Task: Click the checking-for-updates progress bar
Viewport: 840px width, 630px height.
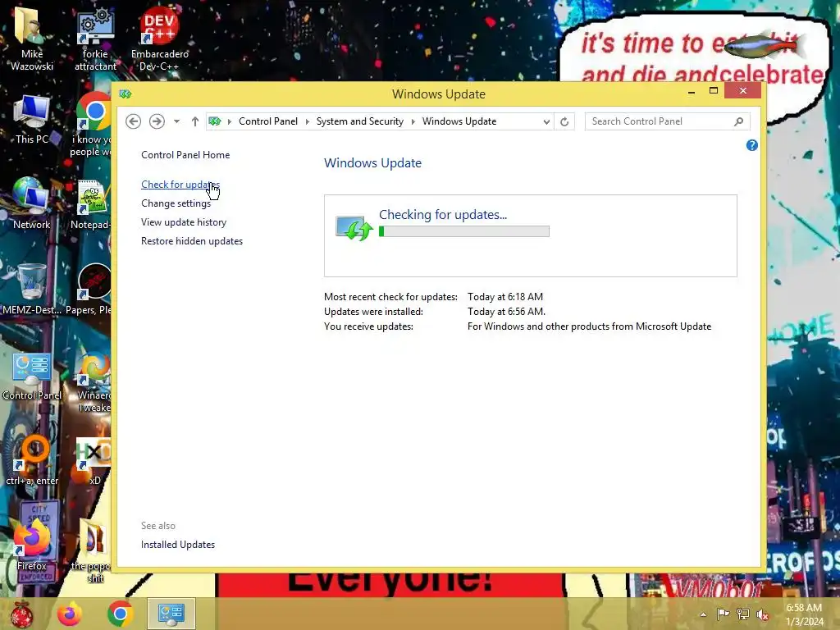Action: pyautogui.click(x=464, y=231)
